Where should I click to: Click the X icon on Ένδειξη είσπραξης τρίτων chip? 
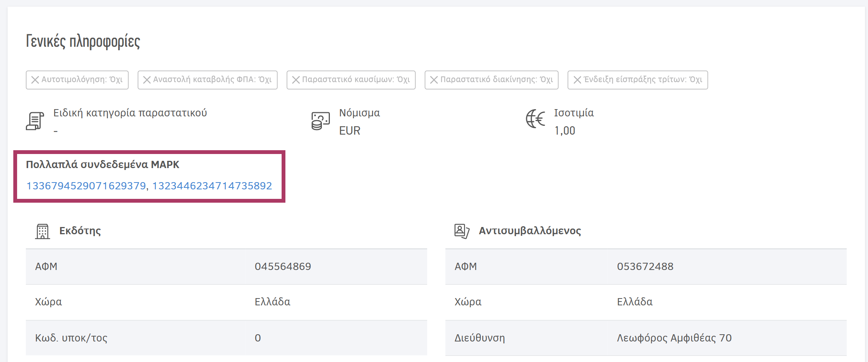(x=578, y=80)
